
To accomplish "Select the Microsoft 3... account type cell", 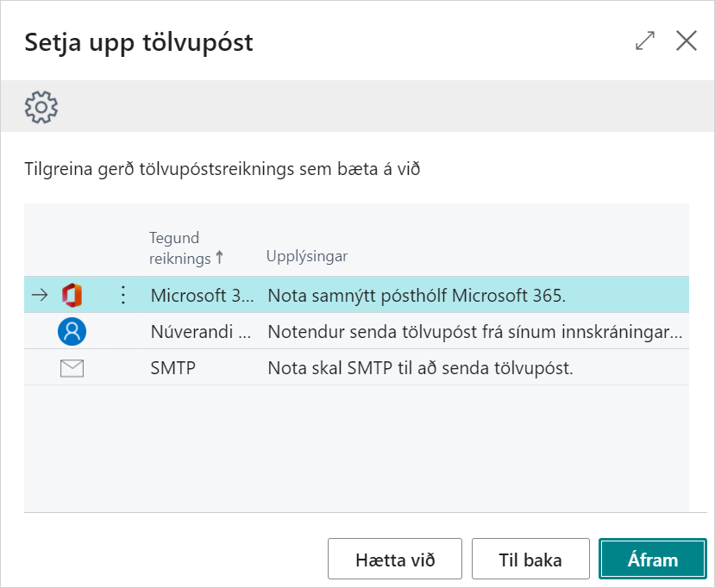I will click(x=202, y=296).
